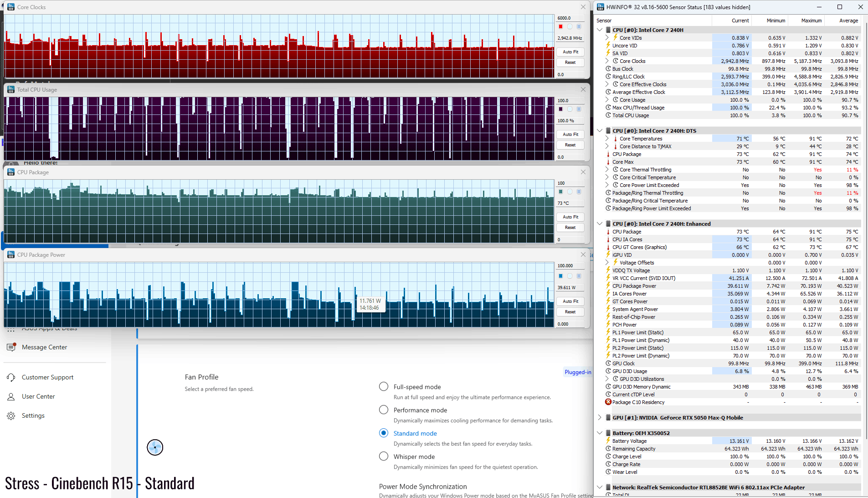Image resolution: width=868 pixels, height=498 pixels.
Task: Click the thermometer icon beside Core Max
Action: click(608, 161)
